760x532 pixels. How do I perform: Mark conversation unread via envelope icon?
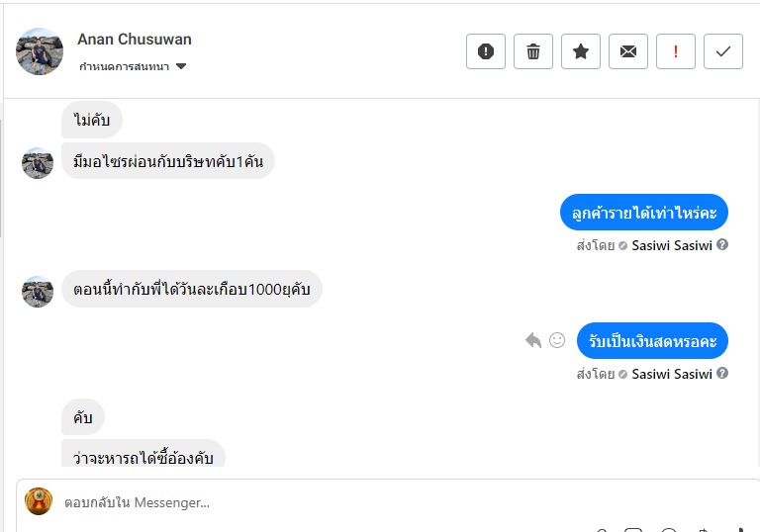[x=628, y=51]
